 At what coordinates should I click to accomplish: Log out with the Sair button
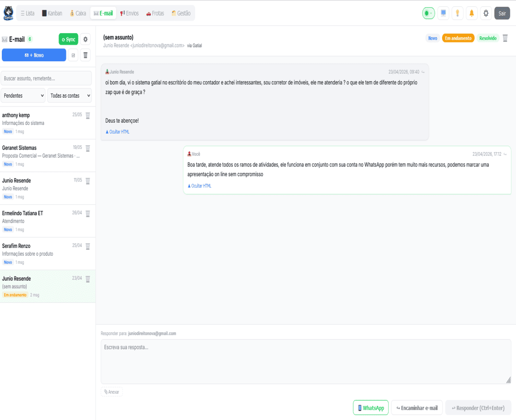click(502, 13)
